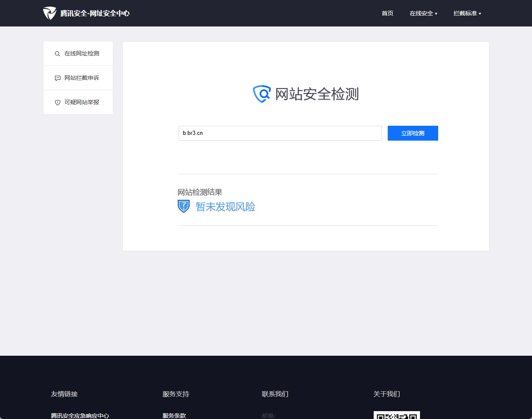Click the 网站安全检测 heading text

coord(317,94)
